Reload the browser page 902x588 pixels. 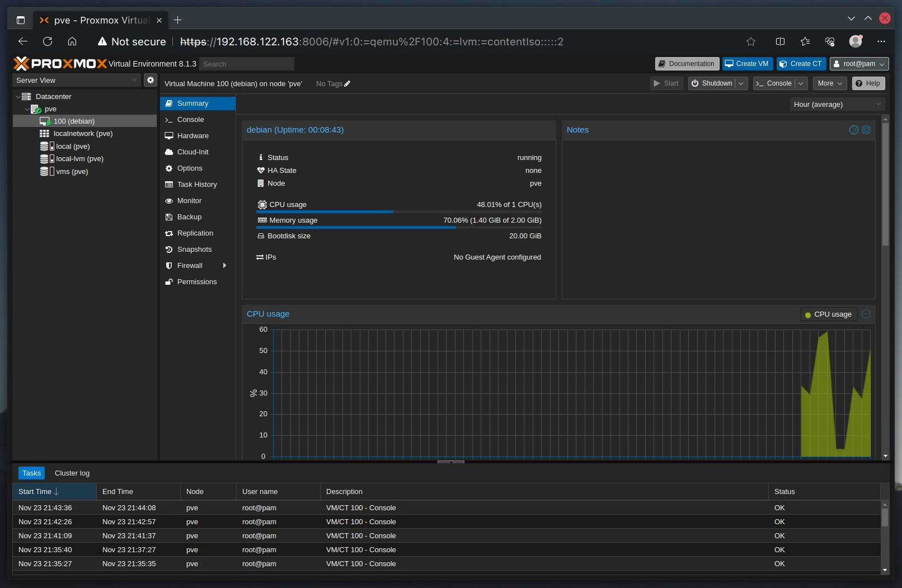coord(48,41)
